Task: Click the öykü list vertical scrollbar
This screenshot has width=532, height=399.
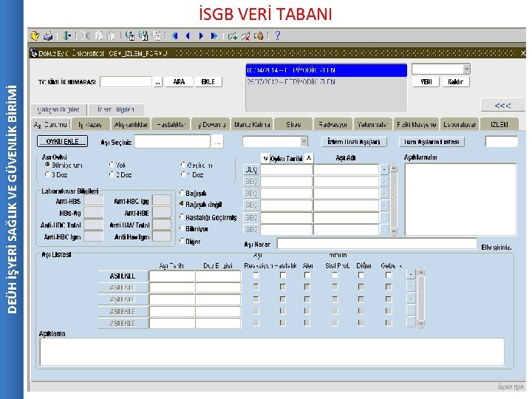Action: [394, 199]
